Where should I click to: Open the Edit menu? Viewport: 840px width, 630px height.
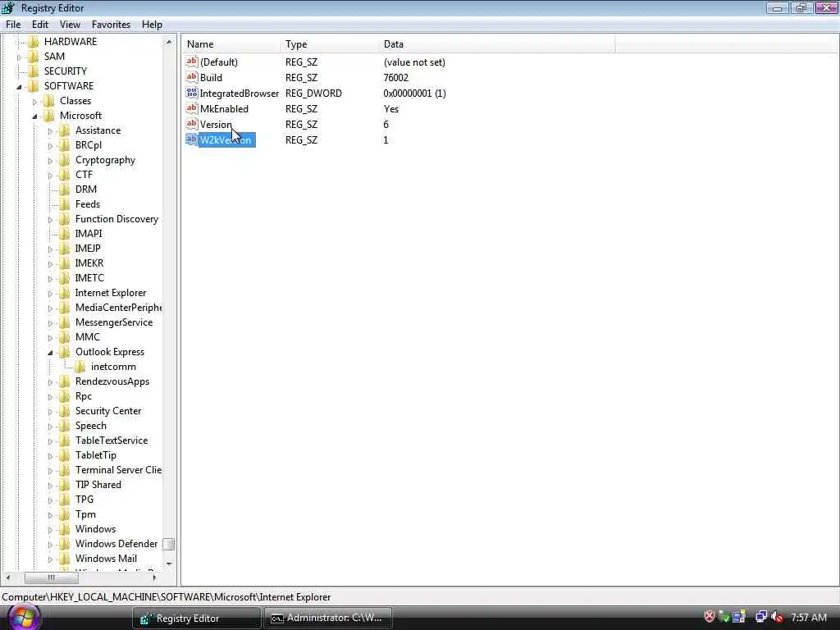click(40, 25)
